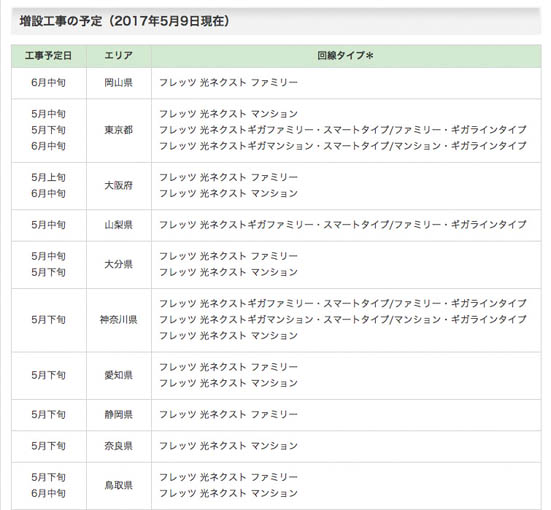Click 光ネクスト ファミリー in the 鳥取県 row

tap(228, 478)
